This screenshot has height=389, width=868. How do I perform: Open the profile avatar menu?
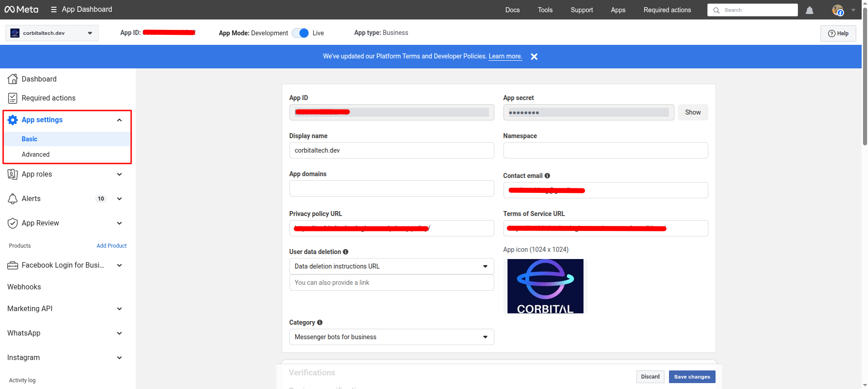pos(838,10)
